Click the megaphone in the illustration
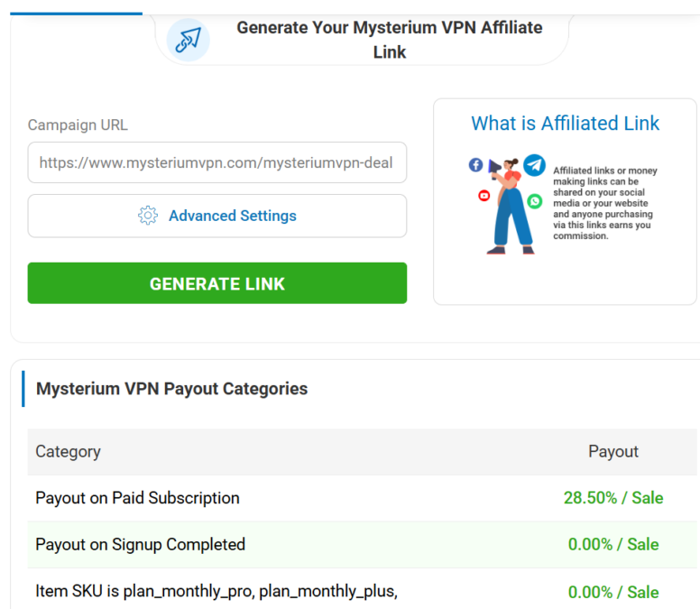The width and height of the screenshot is (700, 609). click(494, 167)
